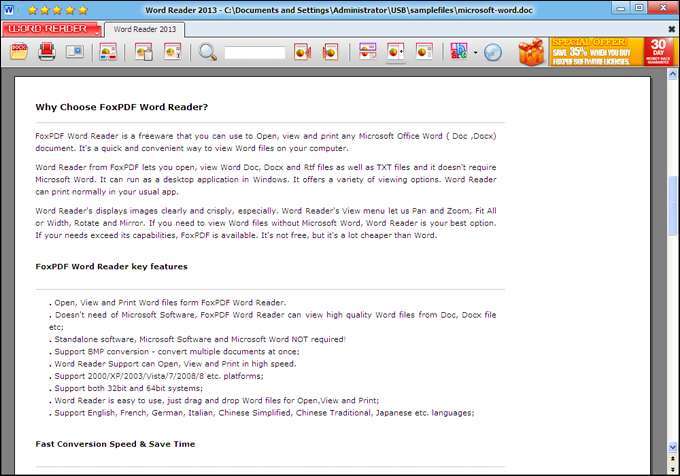Image resolution: width=680 pixels, height=476 pixels.
Task: Click the heading 'Fast Conversion Speed & Save Time'
Action: pos(115,444)
